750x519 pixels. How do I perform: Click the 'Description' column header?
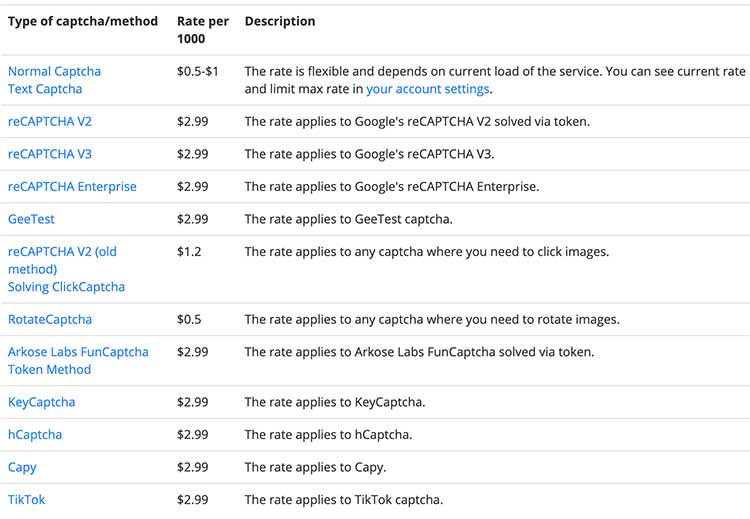pos(280,21)
